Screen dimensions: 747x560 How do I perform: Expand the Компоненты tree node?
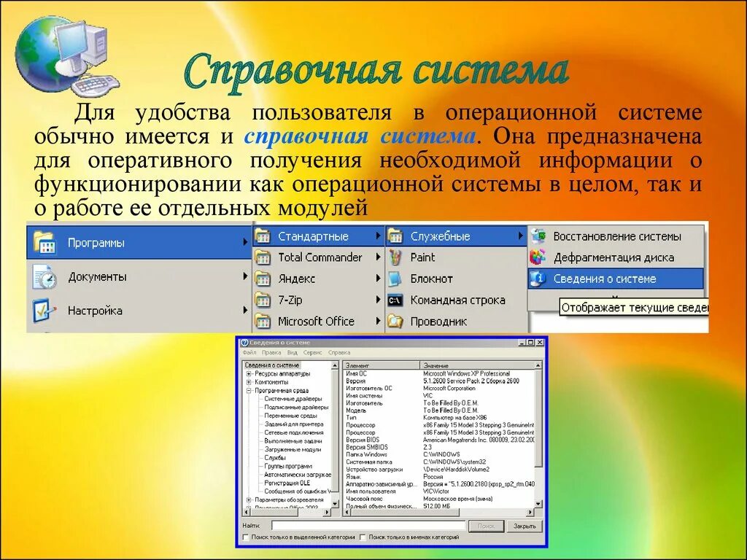pyautogui.click(x=249, y=382)
